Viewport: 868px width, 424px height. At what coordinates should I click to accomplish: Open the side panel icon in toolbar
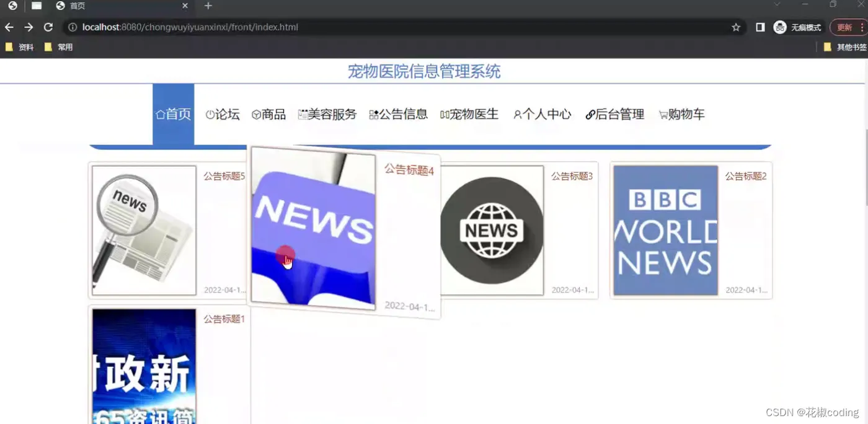760,27
